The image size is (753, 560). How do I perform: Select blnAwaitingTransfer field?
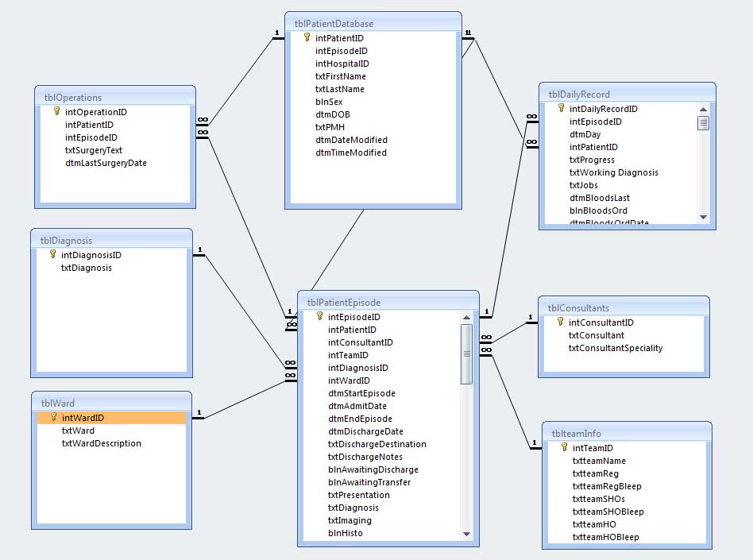pos(369,481)
